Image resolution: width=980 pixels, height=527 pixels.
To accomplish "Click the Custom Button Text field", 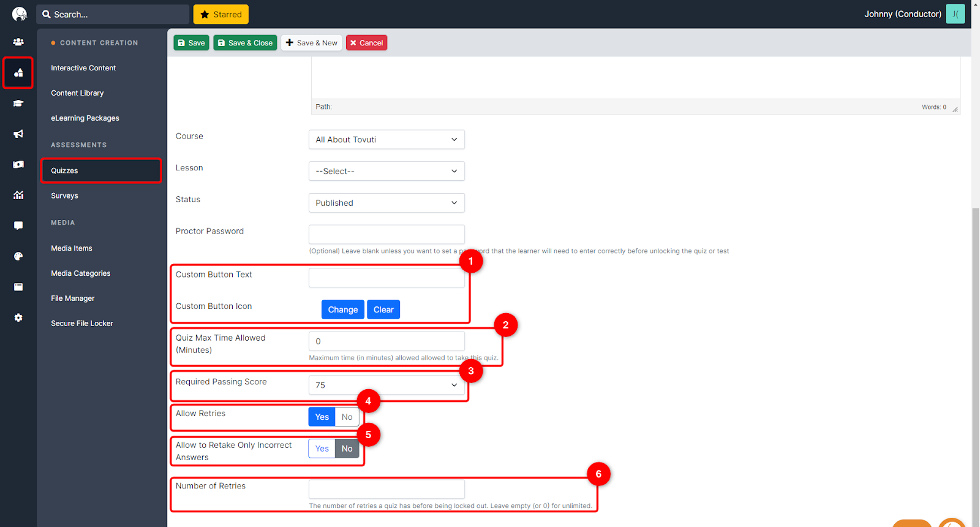I will point(386,278).
